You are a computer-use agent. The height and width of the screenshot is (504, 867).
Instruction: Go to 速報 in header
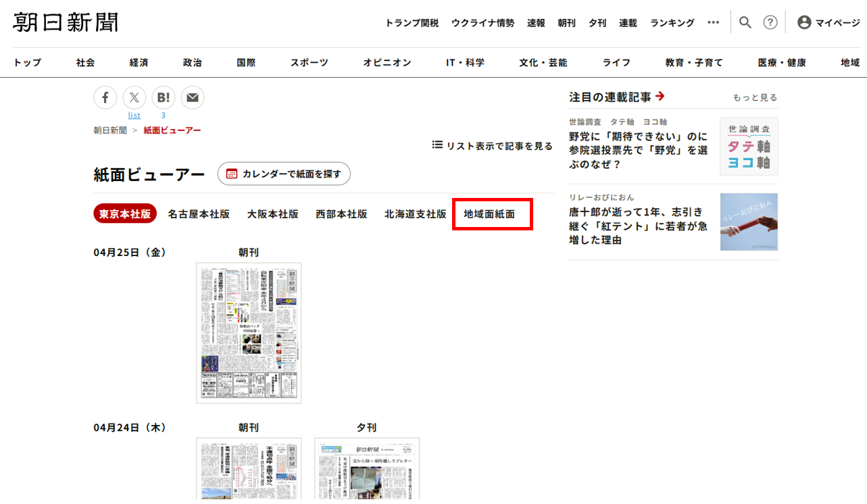536,23
